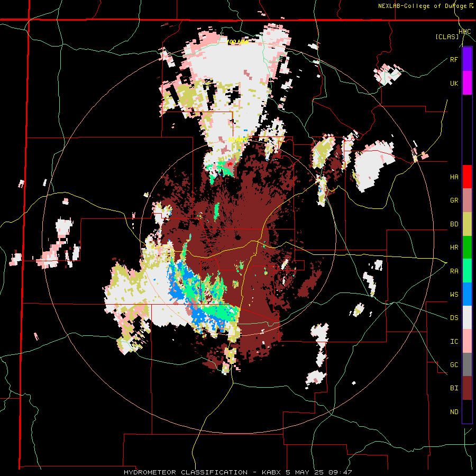The width and height of the screenshot is (476, 476).
Task: Click the red HA legend swatch
Action: pos(467,177)
